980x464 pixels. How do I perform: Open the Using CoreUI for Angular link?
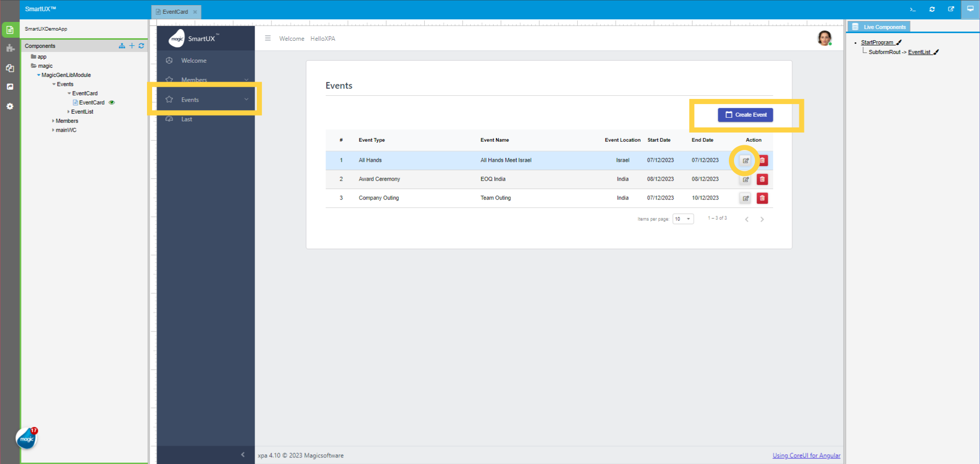[x=806, y=455]
